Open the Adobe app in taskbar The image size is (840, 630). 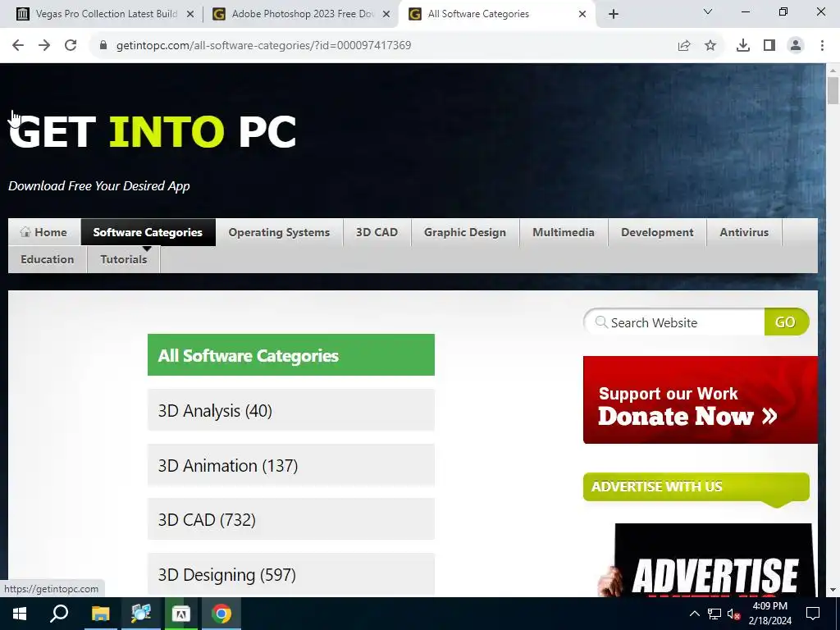coord(180,614)
